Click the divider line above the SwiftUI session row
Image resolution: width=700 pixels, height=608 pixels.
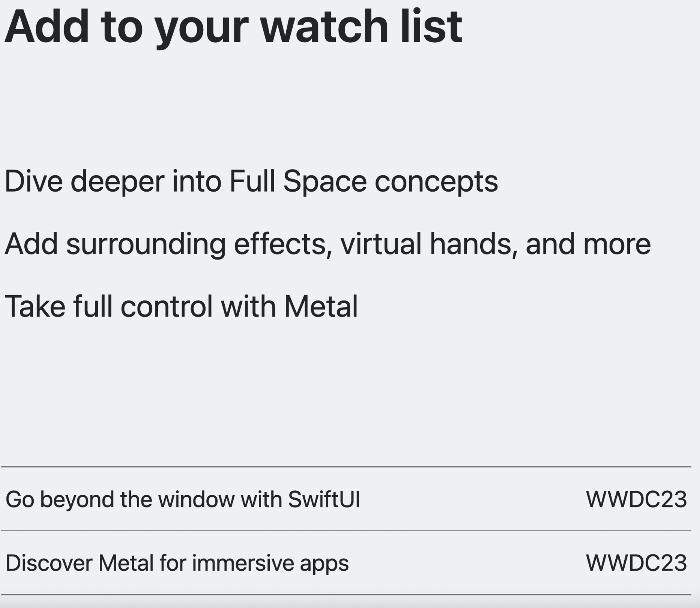coord(346,467)
